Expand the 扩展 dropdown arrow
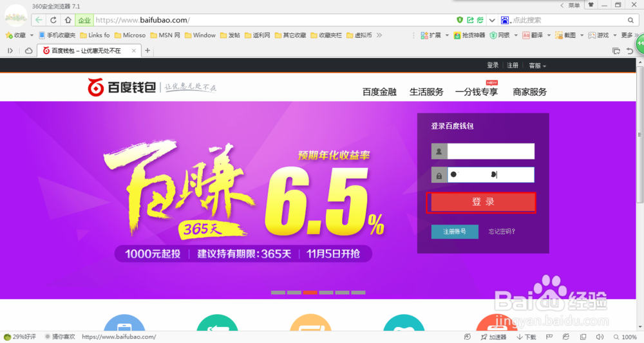Screen dimensions: 644x343 point(447,35)
